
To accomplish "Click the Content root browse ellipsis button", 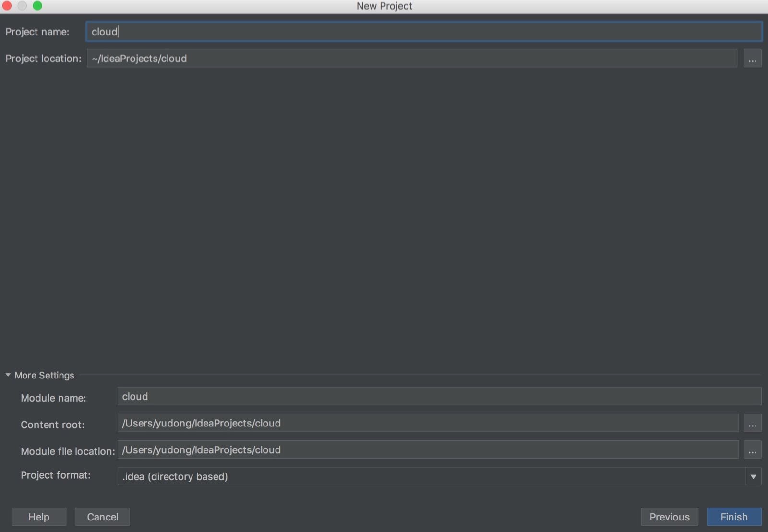I will pyautogui.click(x=752, y=424).
